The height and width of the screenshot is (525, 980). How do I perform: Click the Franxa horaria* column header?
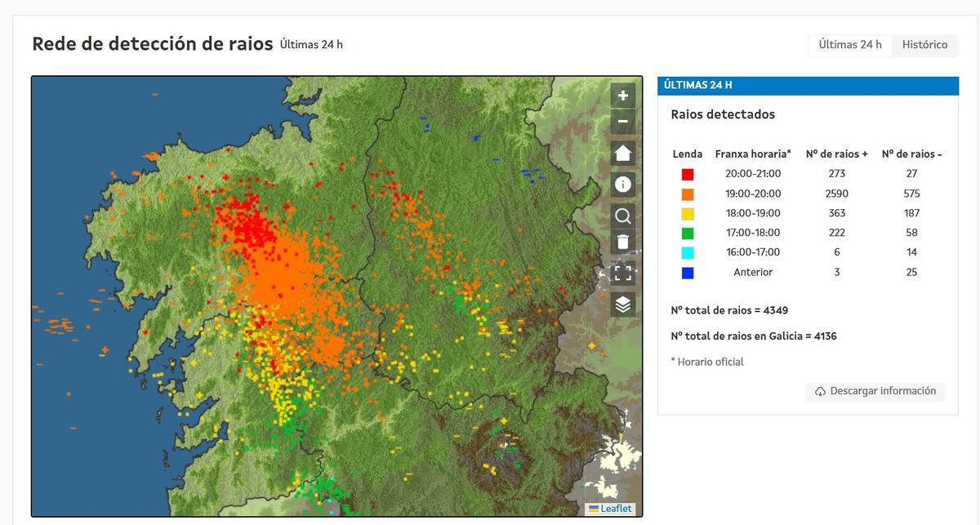(x=753, y=153)
